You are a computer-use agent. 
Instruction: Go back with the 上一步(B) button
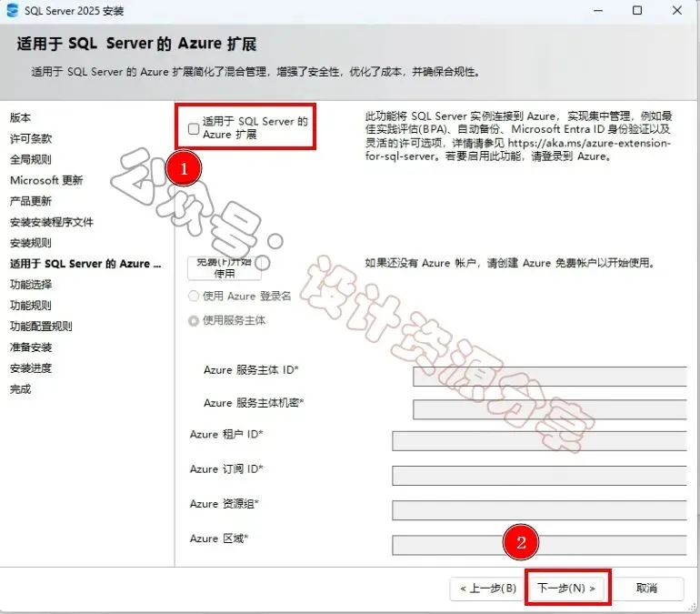click(488, 589)
